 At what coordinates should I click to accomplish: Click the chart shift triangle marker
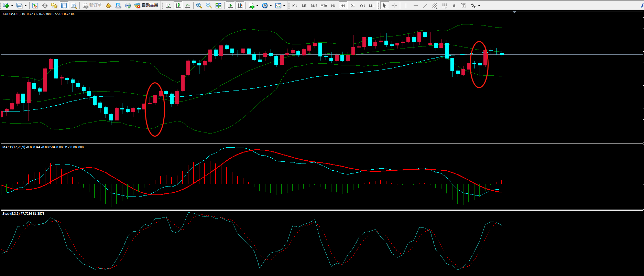[x=514, y=12]
